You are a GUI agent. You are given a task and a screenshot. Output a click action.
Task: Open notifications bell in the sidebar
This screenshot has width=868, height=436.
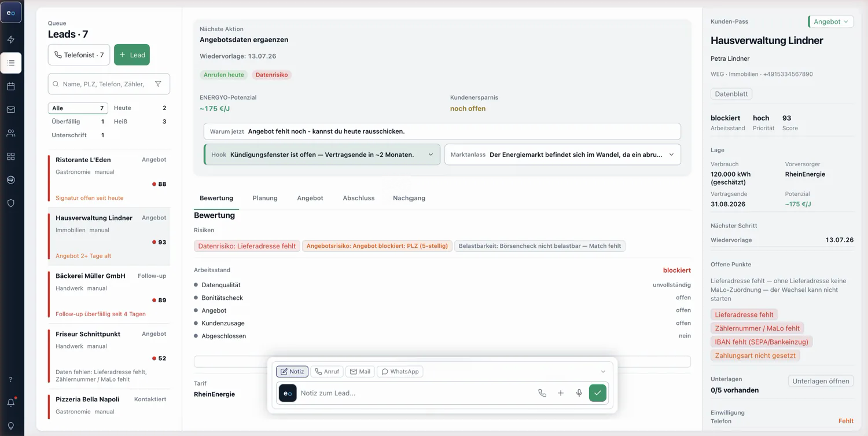tap(11, 402)
